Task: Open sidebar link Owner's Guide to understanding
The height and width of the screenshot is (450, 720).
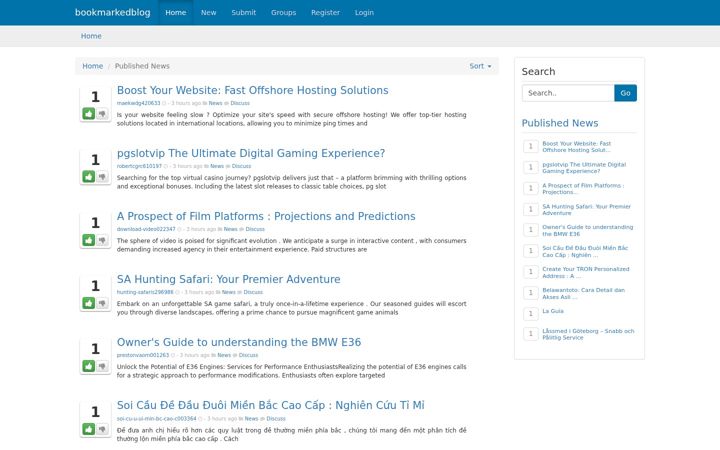Action: [587, 231]
